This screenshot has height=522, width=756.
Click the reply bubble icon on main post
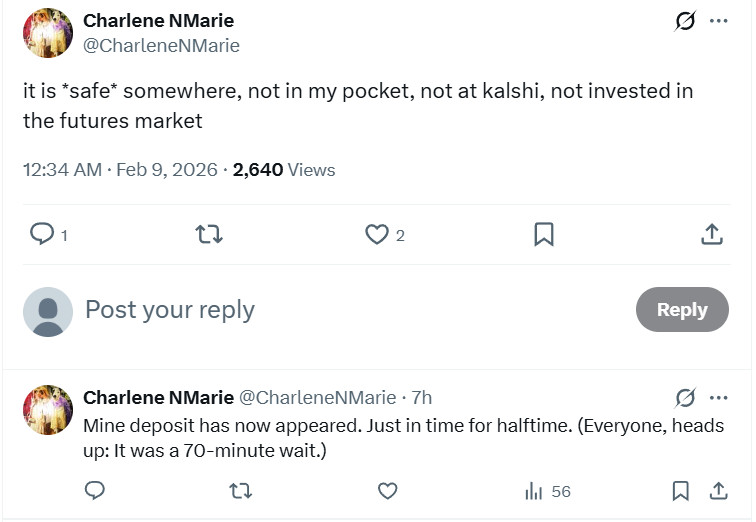[x=42, y=234]
